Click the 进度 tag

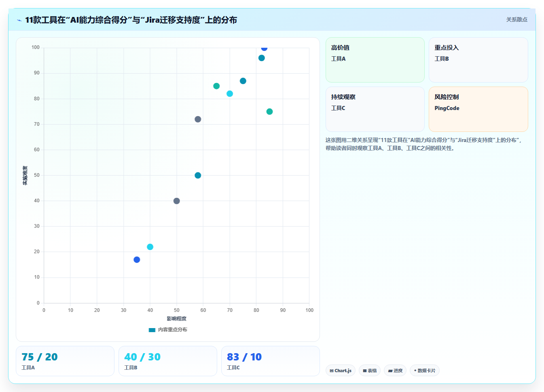395,371
